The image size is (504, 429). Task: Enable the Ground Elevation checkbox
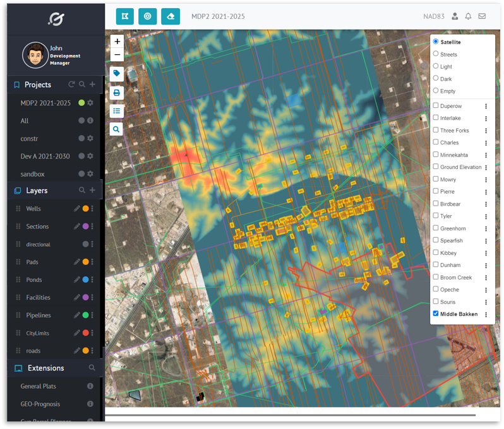[x=436, y=167]
